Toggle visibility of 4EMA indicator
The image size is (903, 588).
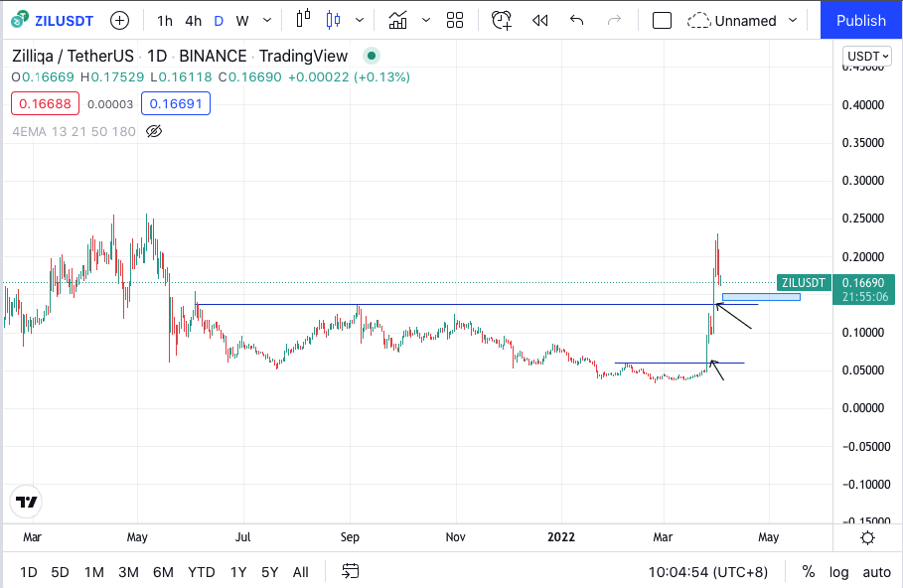[154, 131]
